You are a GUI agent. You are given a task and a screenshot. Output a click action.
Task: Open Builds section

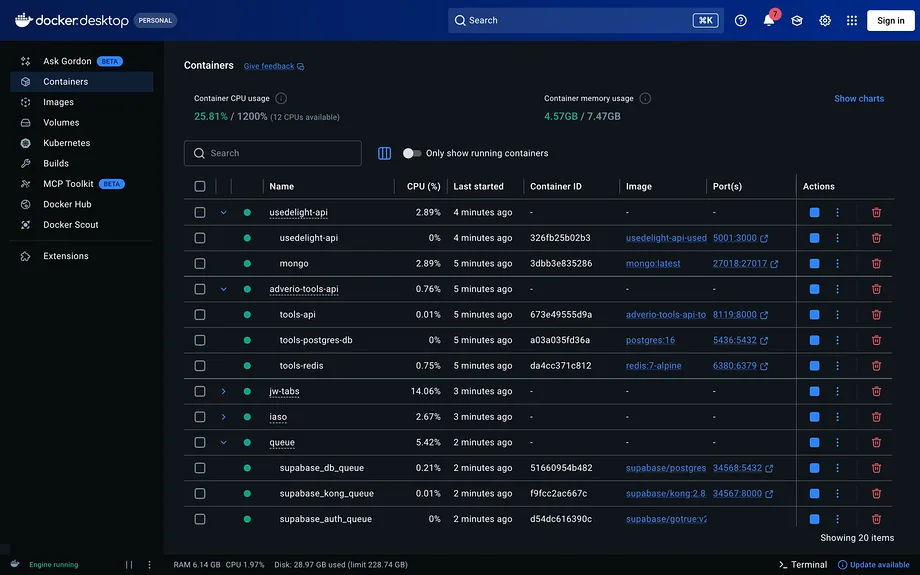(x=82, y=164)
